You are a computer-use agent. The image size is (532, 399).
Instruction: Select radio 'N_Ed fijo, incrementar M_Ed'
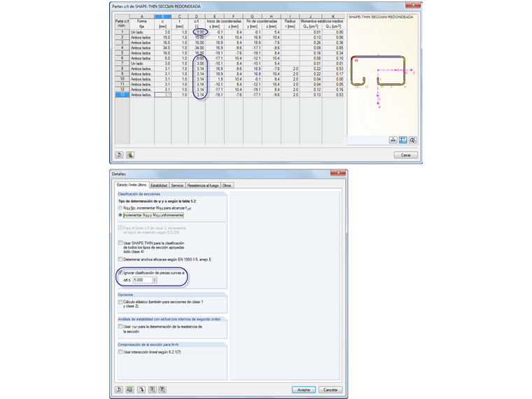tap(120, 208)
